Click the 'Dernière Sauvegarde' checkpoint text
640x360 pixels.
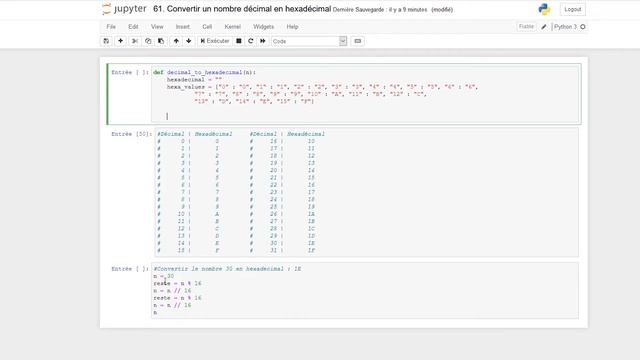tap(380, 9)
